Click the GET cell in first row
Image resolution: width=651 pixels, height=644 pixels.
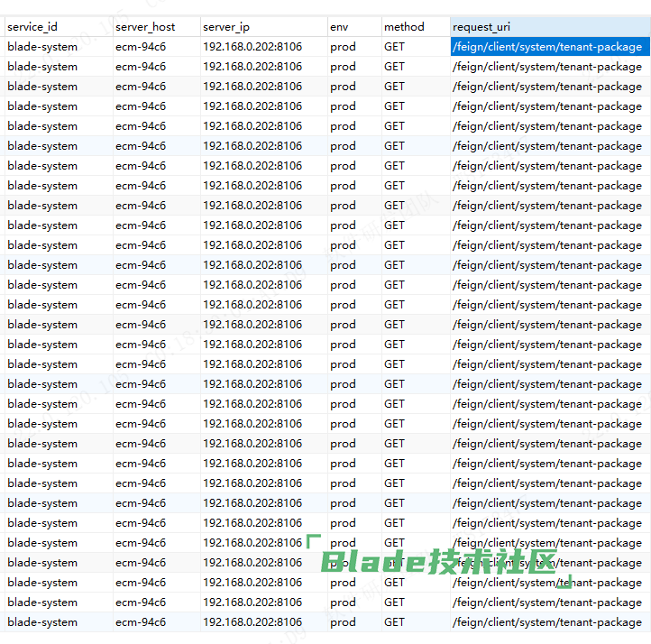click(x=395, y=47)
